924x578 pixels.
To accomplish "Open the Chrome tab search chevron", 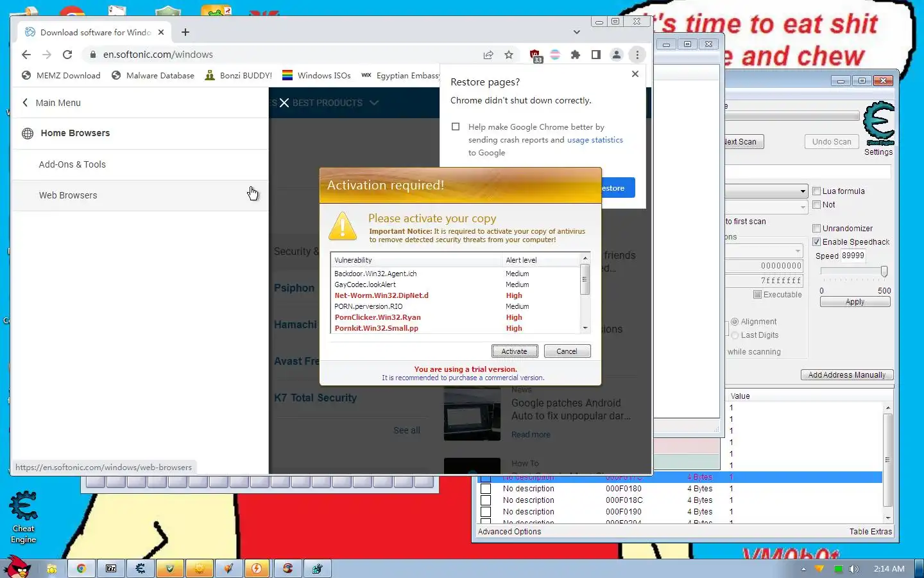I will pyautogui.click(x=576, y=32).
